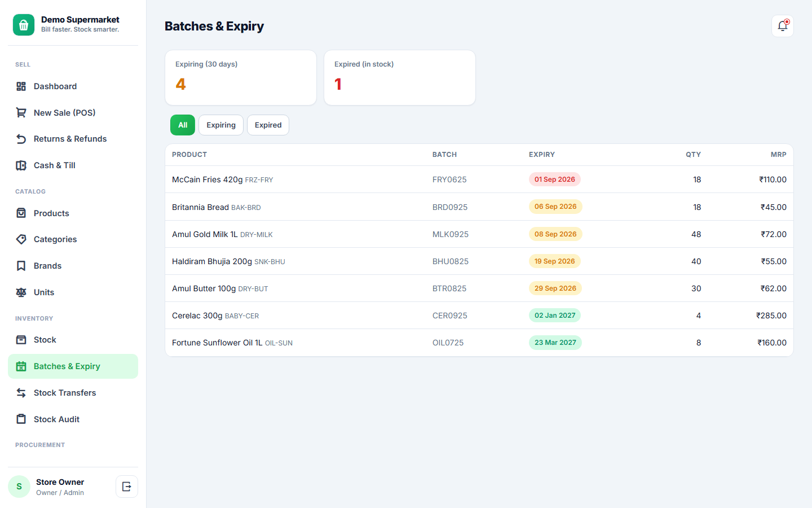Click the logout icon button
The image size is (812, 508).
[127, 487]
